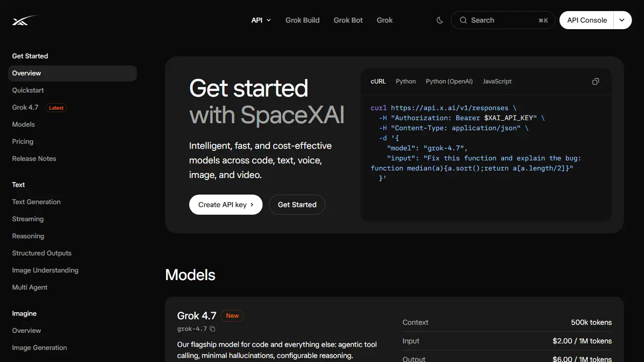Viewport: 644px width, 362px height.
Task: Click the "Get Started" sidebar section heading
Action: (30, 56)
